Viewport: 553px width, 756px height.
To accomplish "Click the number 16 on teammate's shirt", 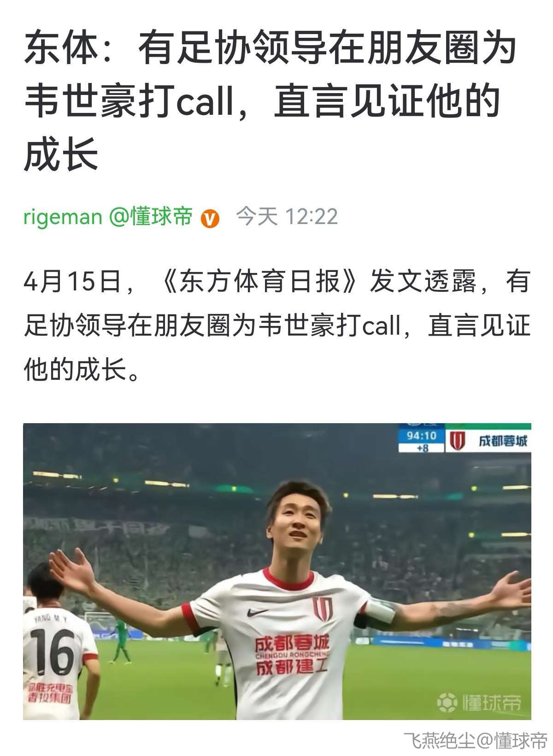I will coord(52,652).
